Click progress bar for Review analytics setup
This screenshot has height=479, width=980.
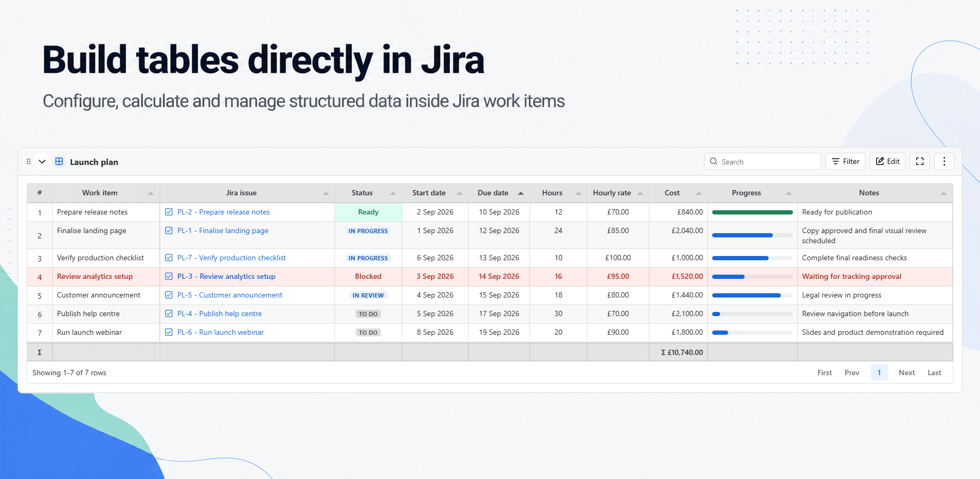pyautogui.click(x=752, y=277)
